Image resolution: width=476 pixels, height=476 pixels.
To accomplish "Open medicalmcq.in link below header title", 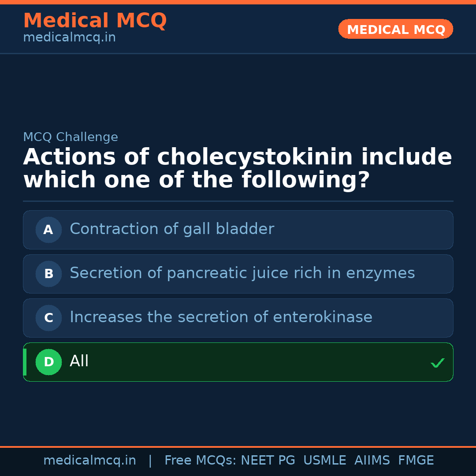I will 69,38.
